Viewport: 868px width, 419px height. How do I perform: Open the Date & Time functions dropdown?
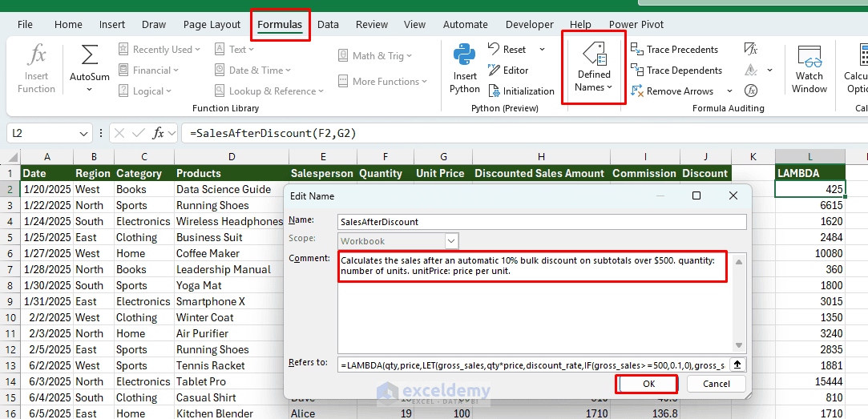tap(252, 71)
